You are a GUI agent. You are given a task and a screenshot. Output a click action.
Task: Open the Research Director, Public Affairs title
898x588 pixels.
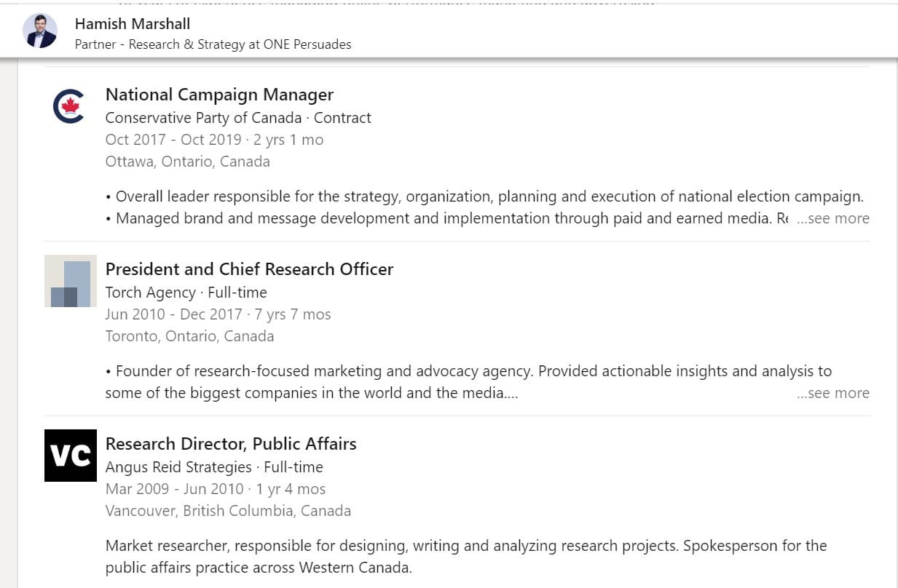click(x=231, y=444)
